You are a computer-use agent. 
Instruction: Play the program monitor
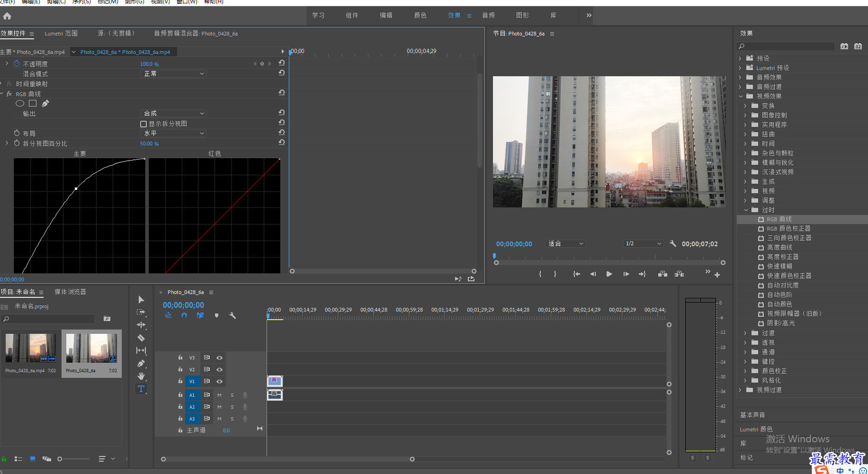pyautogui.click(x=609, y=274)
